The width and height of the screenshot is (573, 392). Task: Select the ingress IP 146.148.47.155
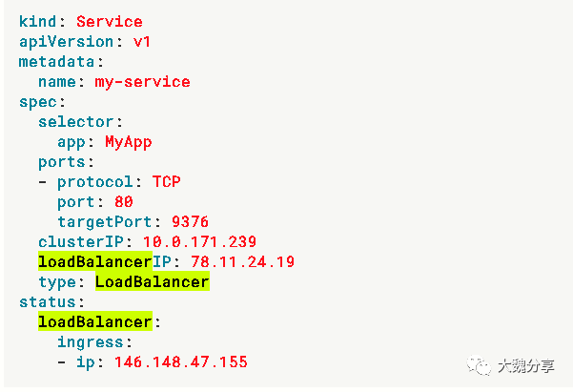tap(180, 361)
